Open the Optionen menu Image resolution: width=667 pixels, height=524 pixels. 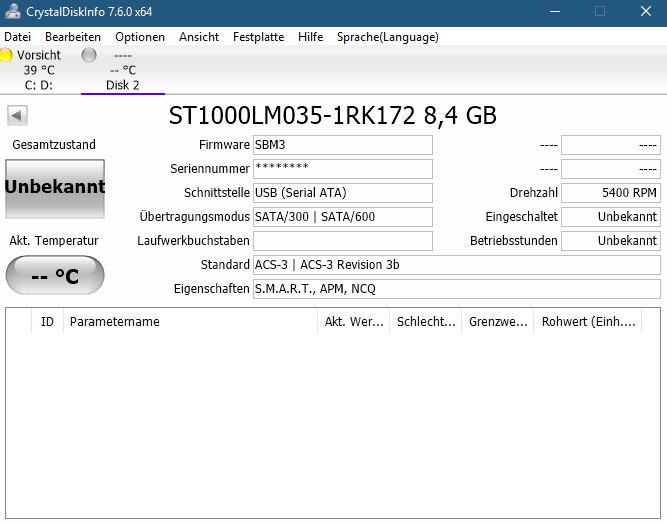[140, 37]
